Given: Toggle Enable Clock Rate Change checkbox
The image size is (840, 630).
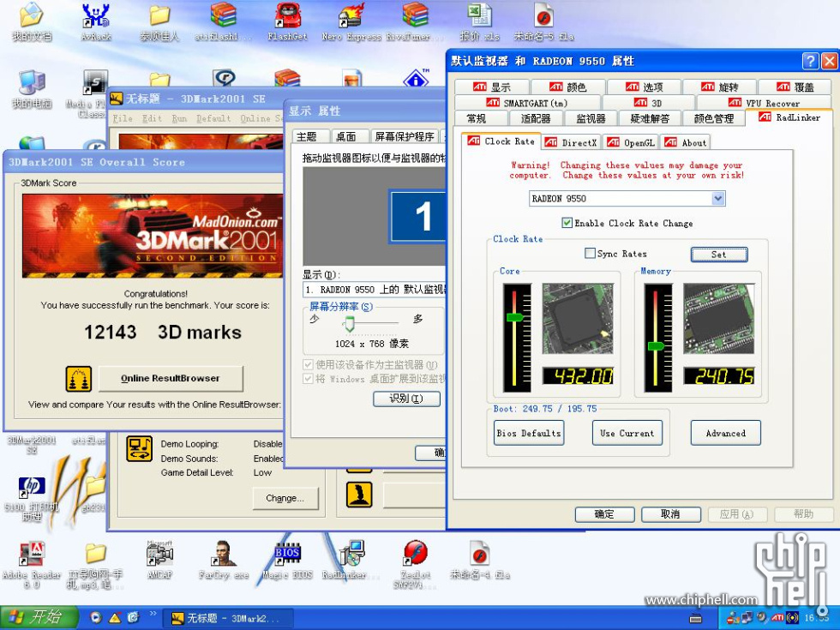Looking at the screenshot, I should (567, 223).
